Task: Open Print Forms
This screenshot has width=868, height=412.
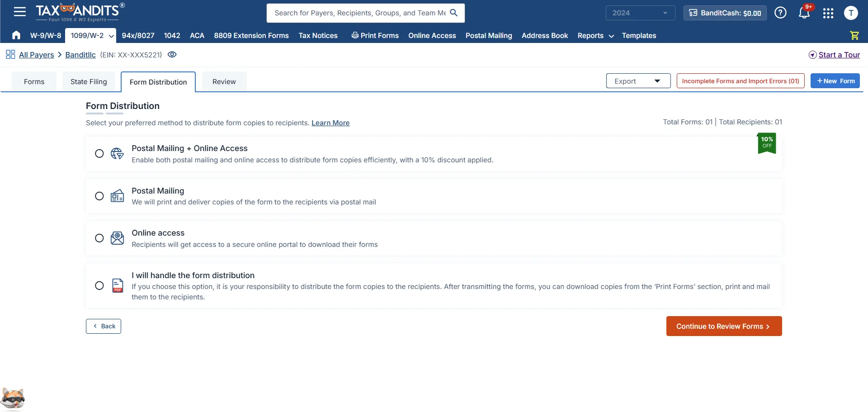Action: coord(375,35)
